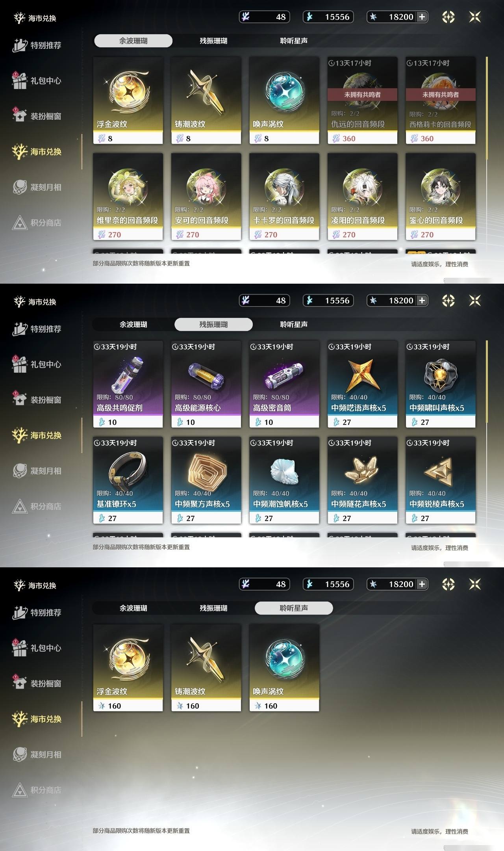Select the 中频啸叫声核x5 dark orb item
This screenshot has width=504, height=851.
click(x=441, y=384)
